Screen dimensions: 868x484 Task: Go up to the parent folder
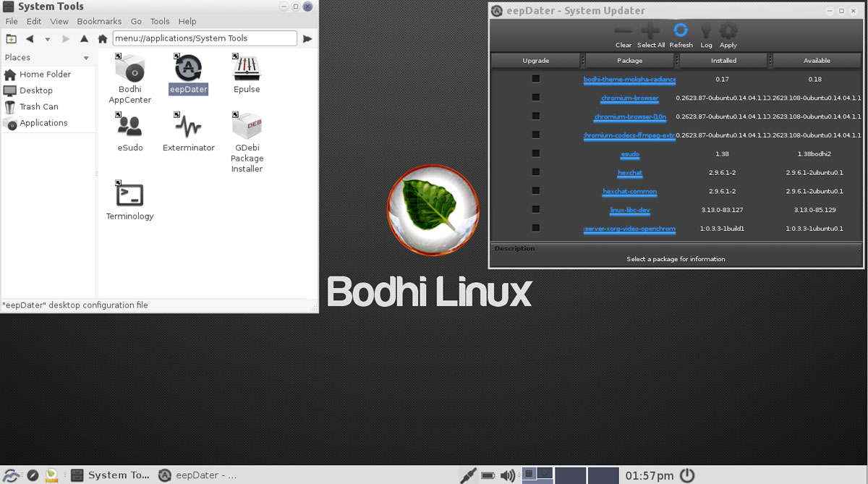click(x=85, y=38)
